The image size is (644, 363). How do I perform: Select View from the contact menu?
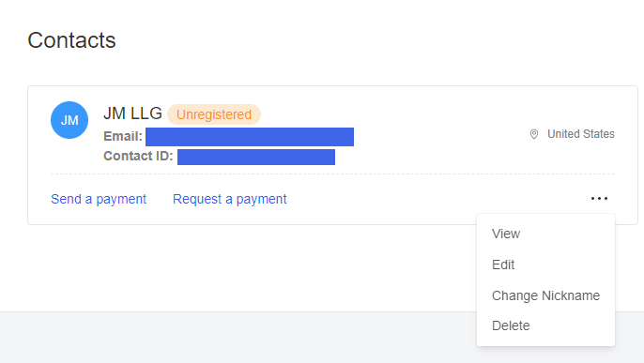pyautogui.click(x=506, y=234)
